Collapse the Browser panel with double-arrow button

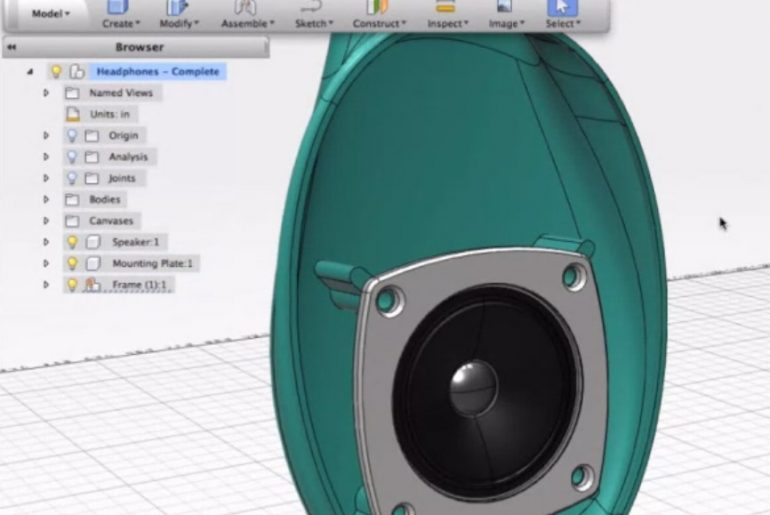(x=11, y=47)
